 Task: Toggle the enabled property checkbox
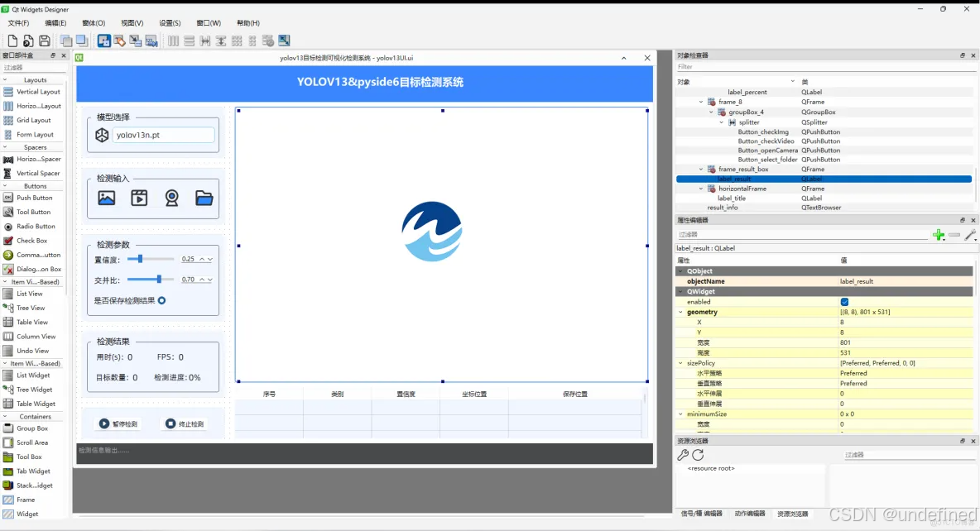pos(844,302)
